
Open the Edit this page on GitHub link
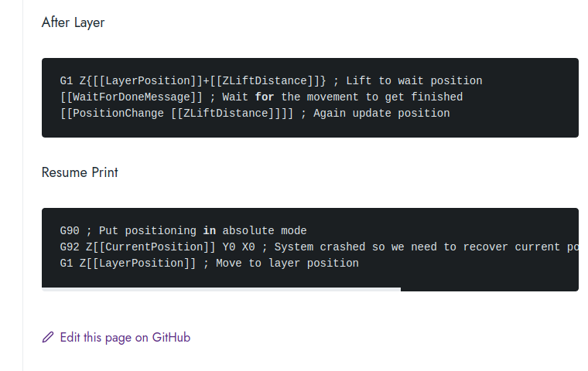pos(125,337)
